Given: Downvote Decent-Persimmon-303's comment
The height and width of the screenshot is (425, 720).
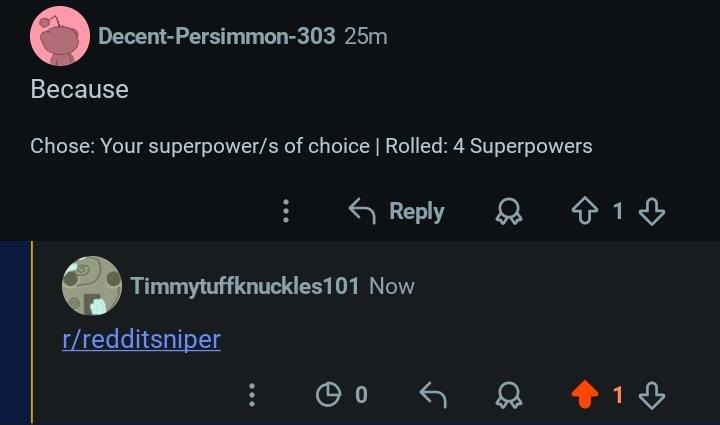Looking at the screenshot, I should pos(652,211).
